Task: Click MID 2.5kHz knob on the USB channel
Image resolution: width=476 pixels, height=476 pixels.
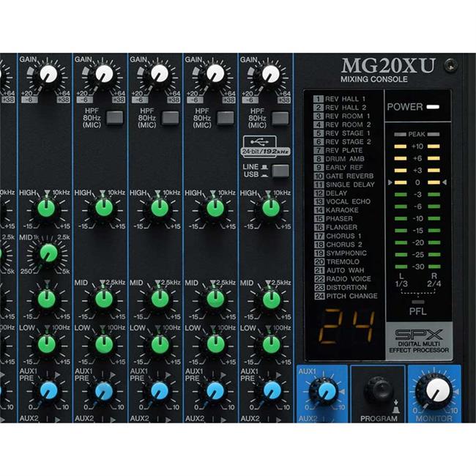Action: (271, 299)
